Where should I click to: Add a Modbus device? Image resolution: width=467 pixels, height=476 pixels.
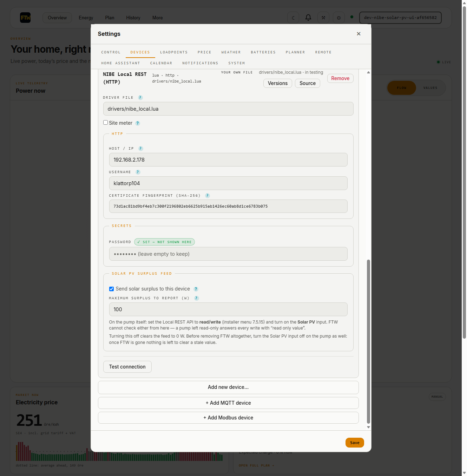[228, 418]
